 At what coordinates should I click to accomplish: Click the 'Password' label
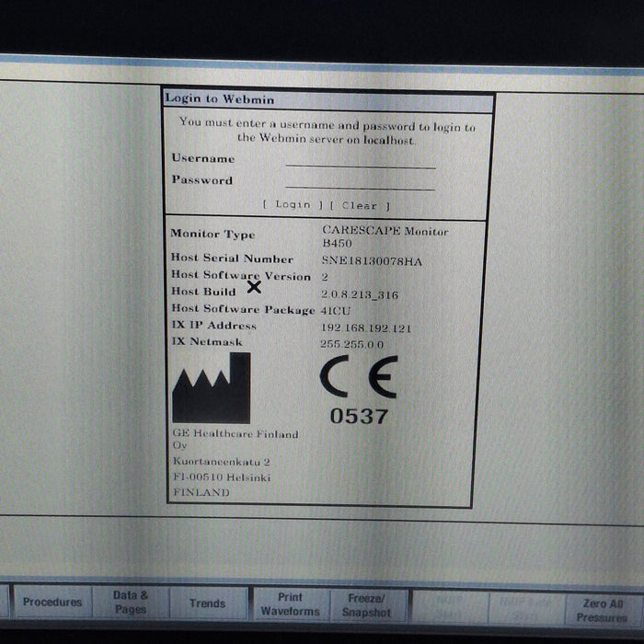(x=202, y=180)
